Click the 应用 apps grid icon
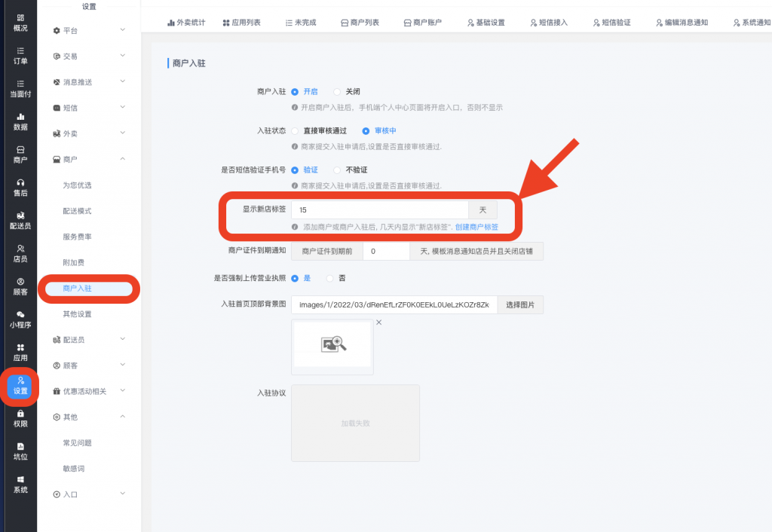This screenshot has width=772, height=532. [20, 352]
